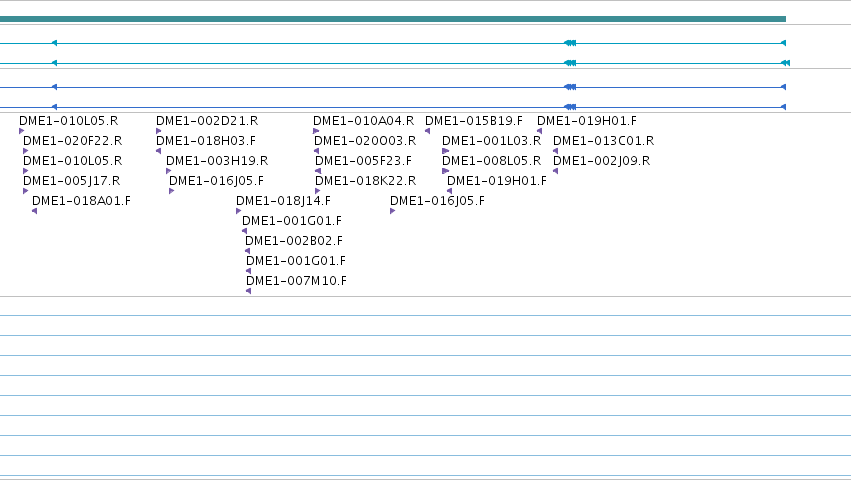
Task: Click the purple arrow glyph under DME1-002J09.R
Action: point(556,171)
